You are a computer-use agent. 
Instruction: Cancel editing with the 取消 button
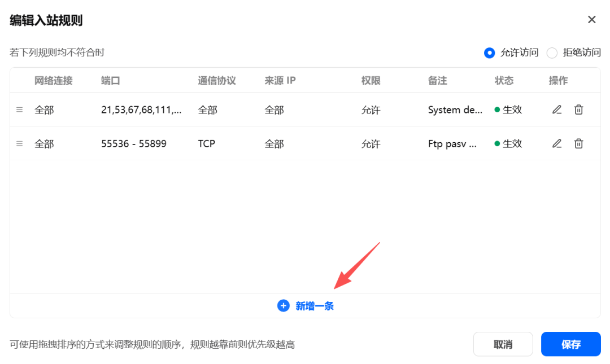(x=503, y=344)
